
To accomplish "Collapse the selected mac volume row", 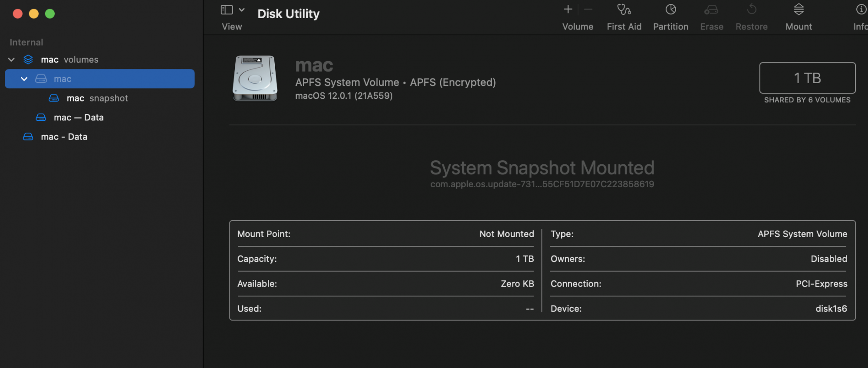I will (24, 79).
